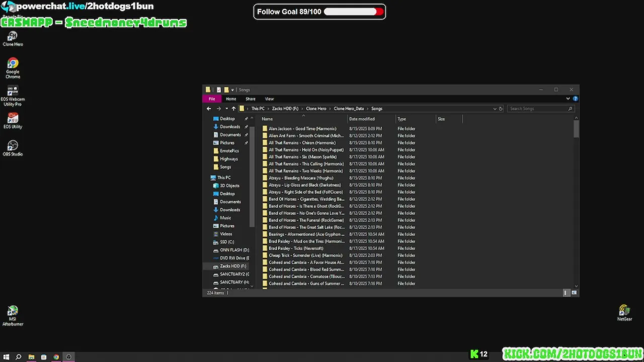Image resolution: width=644 pixels, height=362 pixels.
Task: Open Explorer help question mark icon
Action: tap(575, 99)
